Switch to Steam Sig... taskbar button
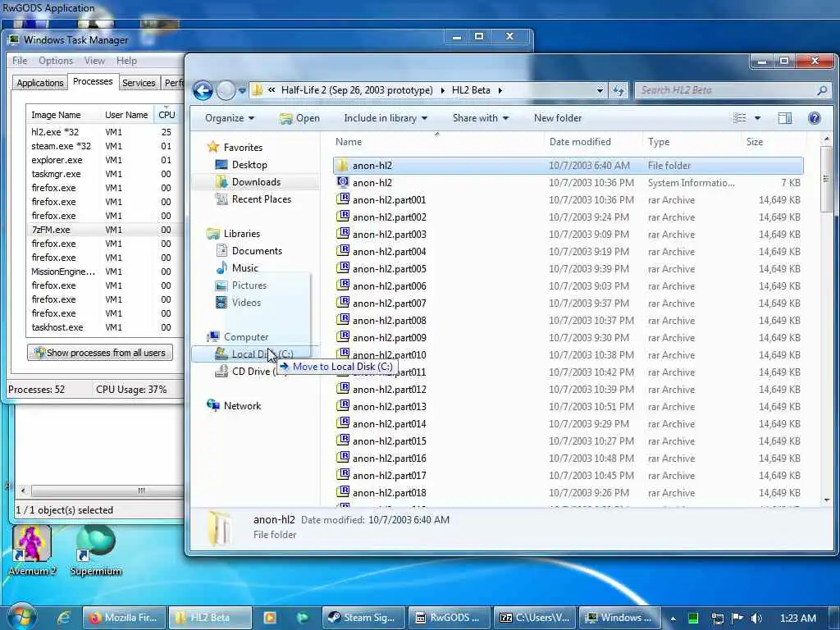Screen dimensions: 840x630 [x=363, y=618]
